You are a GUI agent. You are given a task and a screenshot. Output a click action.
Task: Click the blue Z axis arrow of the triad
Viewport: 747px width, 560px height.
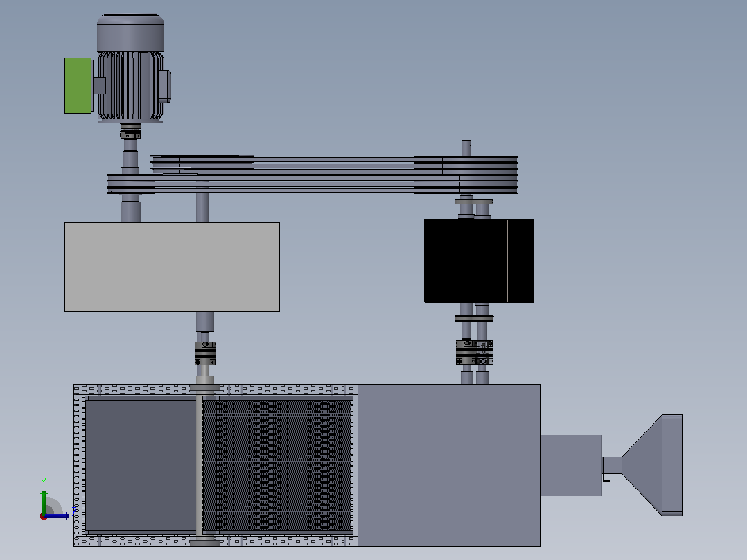pyautogui.click(x=57, y=516)
